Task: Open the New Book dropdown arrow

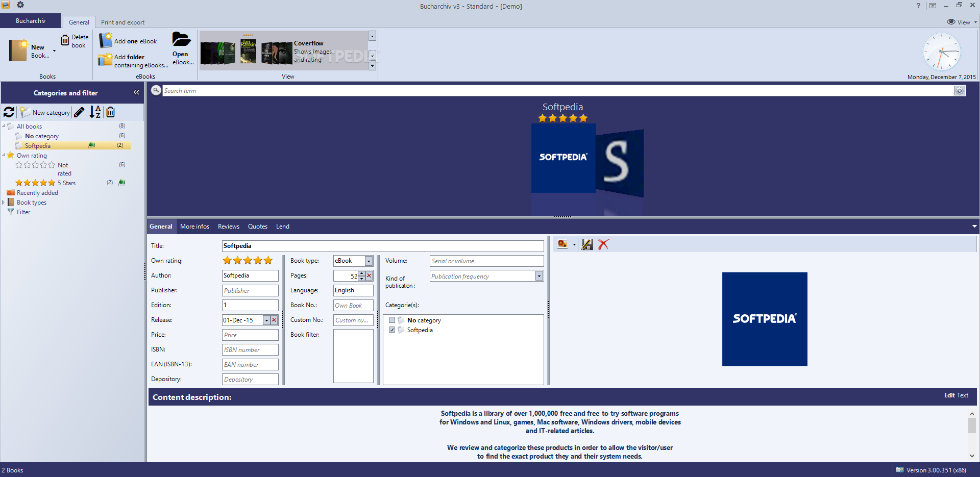Action: [54, 51]
